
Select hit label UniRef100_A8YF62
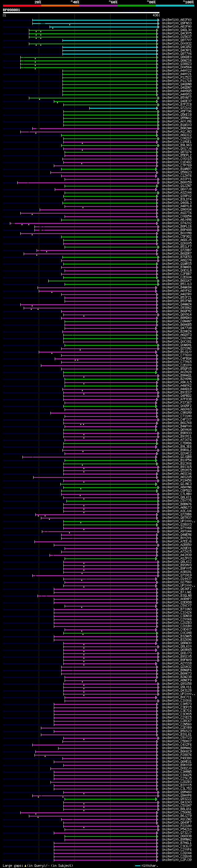pos(177,291)
